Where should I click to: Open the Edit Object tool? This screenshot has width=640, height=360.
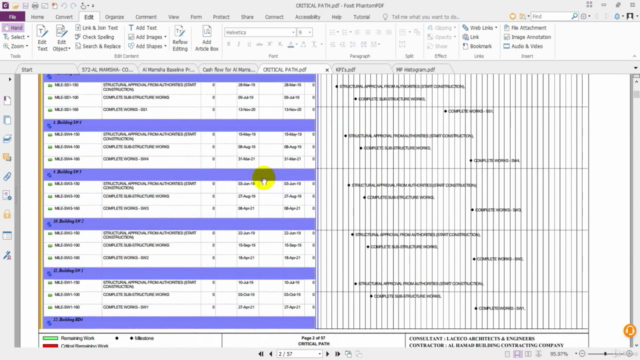(x=61, y=38)
